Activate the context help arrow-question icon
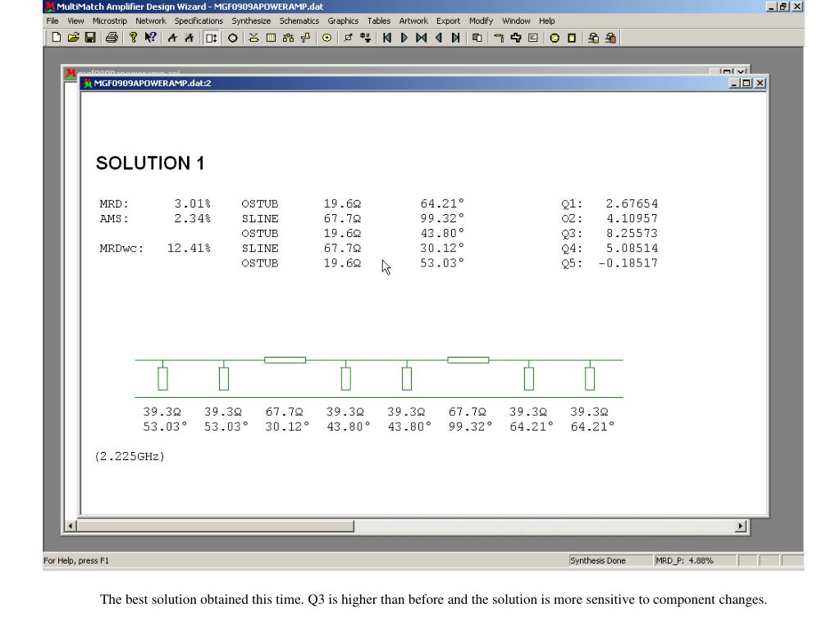Viewport: 840px width, 630px height. click(x=151, y=38)
